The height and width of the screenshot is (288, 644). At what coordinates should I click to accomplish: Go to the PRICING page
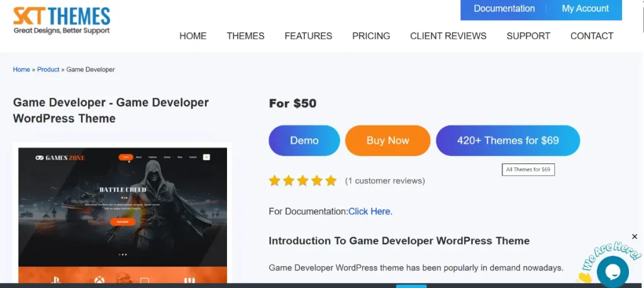371,36
